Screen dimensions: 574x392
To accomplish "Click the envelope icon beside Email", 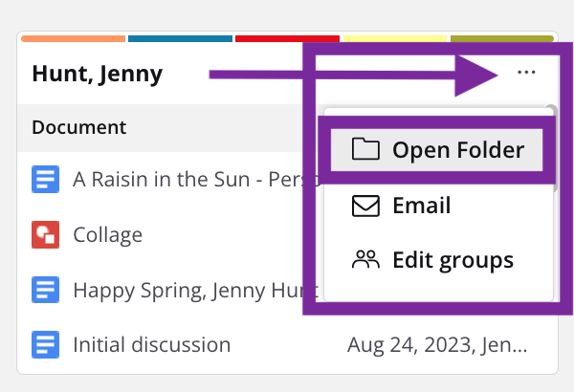I will [365, 207].
